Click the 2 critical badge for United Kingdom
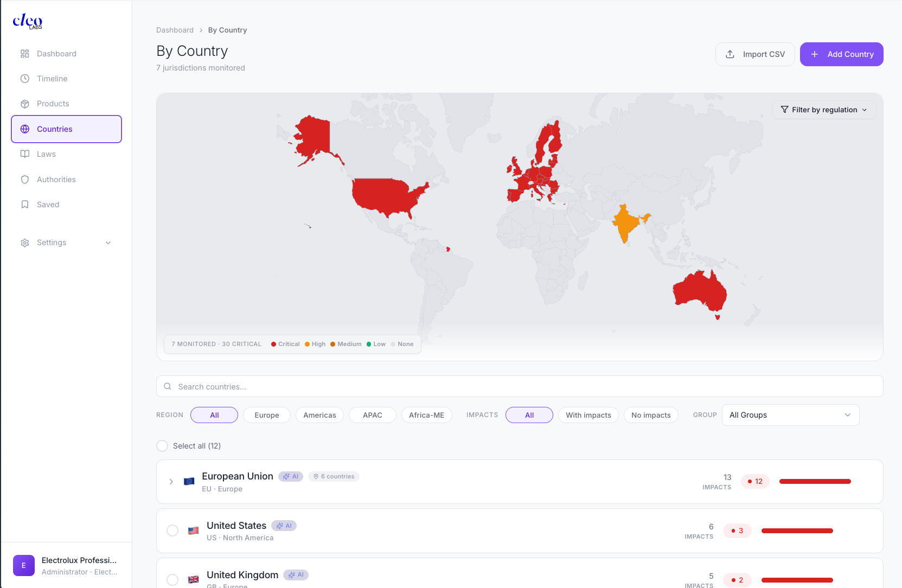Viewport: 902px width, 588px height. 737,580
